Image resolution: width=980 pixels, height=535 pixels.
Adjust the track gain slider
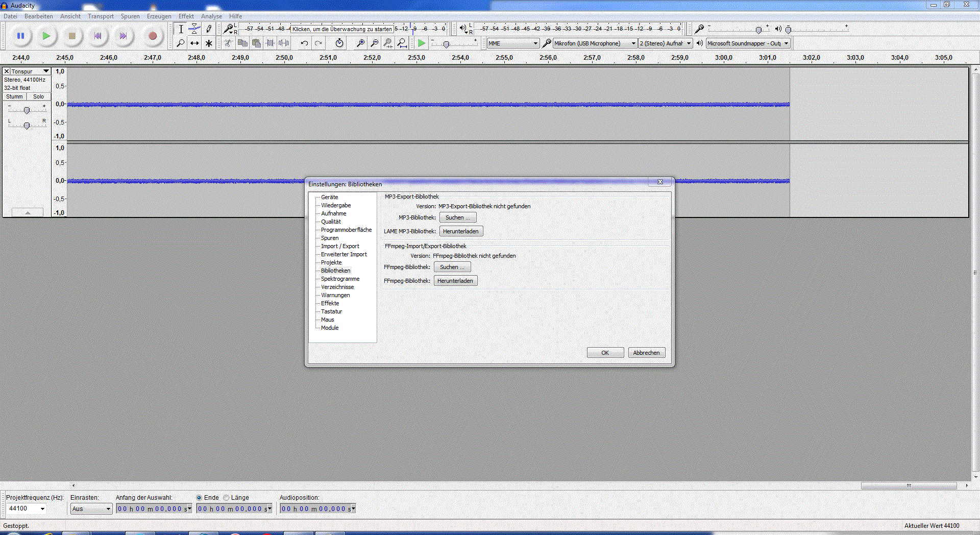point(27,110)
